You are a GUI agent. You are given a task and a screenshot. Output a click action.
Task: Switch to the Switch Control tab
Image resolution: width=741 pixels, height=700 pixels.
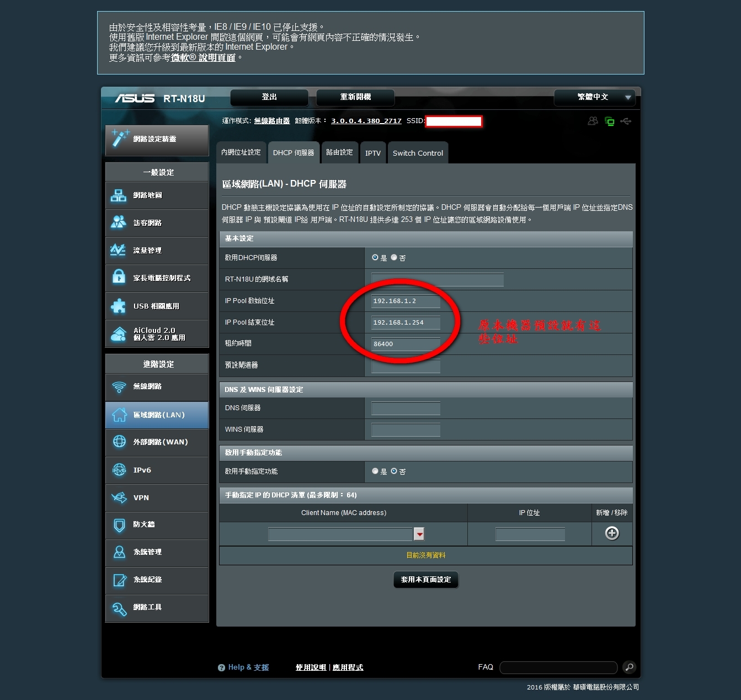coord(418,153)
